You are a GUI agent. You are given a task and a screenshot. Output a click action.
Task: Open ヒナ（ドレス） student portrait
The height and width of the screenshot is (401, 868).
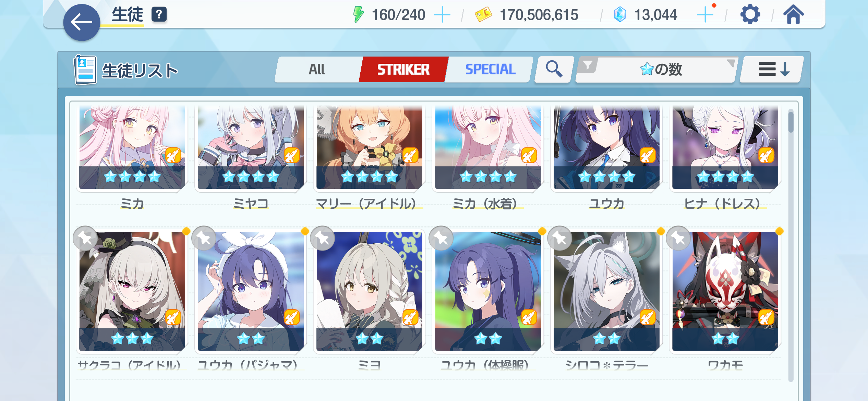725,147
